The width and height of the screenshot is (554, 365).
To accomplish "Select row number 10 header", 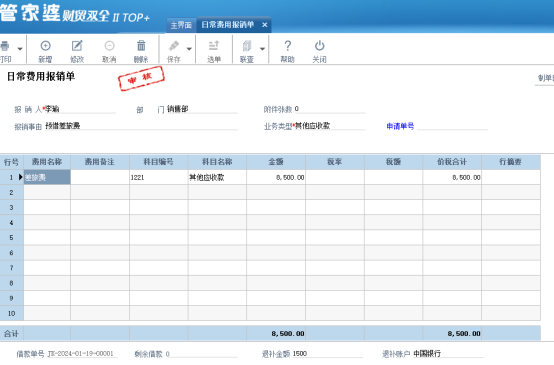I will point(12,313).
